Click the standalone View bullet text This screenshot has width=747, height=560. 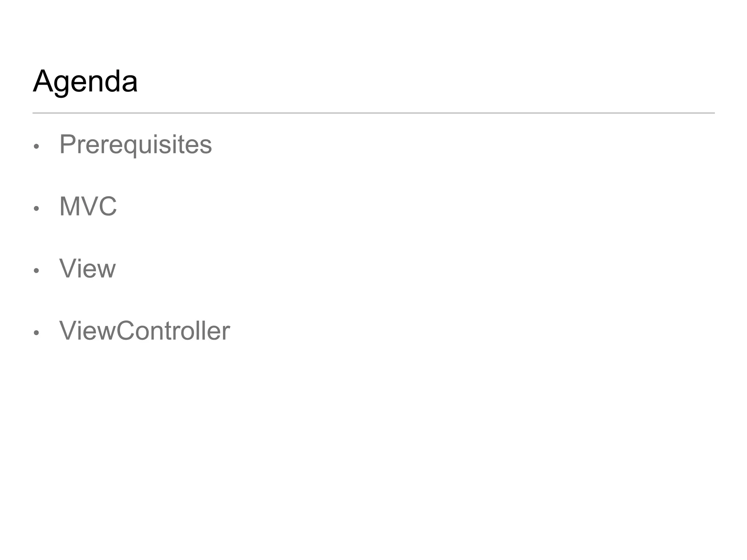tap(88, 269)
